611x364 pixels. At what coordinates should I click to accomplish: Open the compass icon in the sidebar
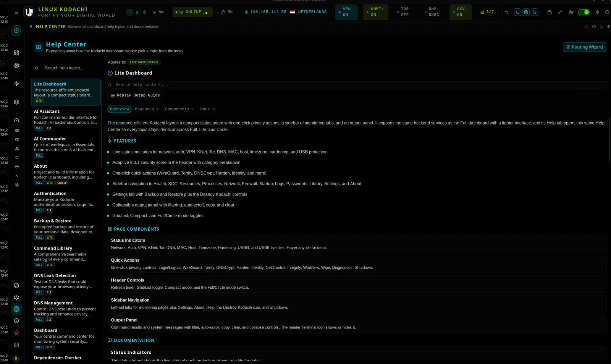(x=16, y=286)
